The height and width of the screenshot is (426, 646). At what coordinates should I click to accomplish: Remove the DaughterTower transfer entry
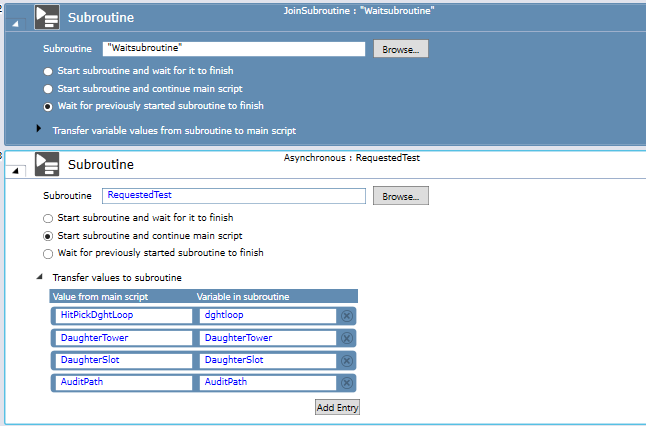[x=347, y=338]
